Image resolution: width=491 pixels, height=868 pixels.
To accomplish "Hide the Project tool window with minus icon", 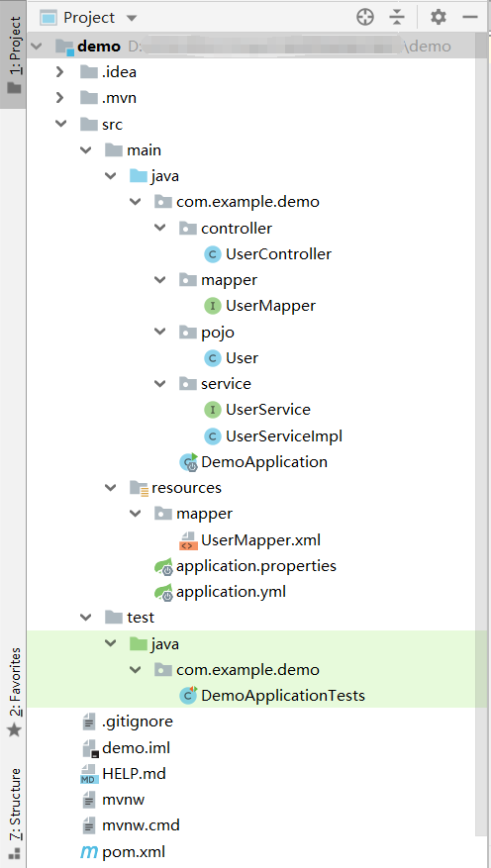I will 470,17.
